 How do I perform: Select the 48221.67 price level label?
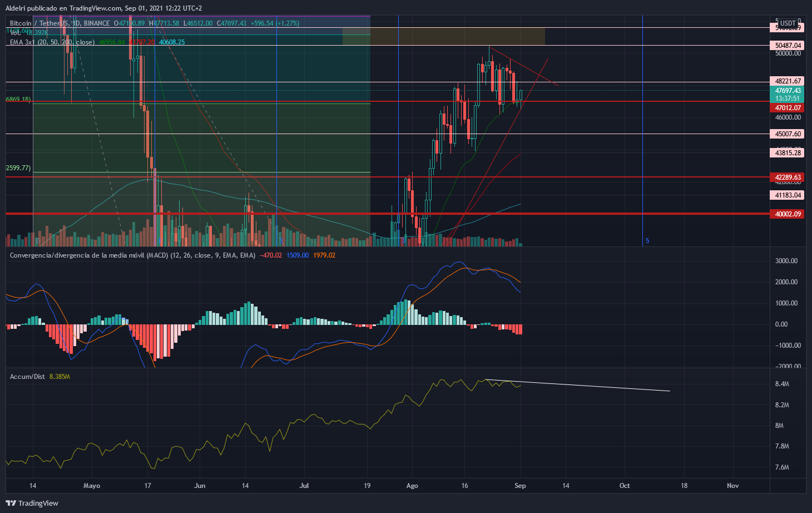click(788, 81)
